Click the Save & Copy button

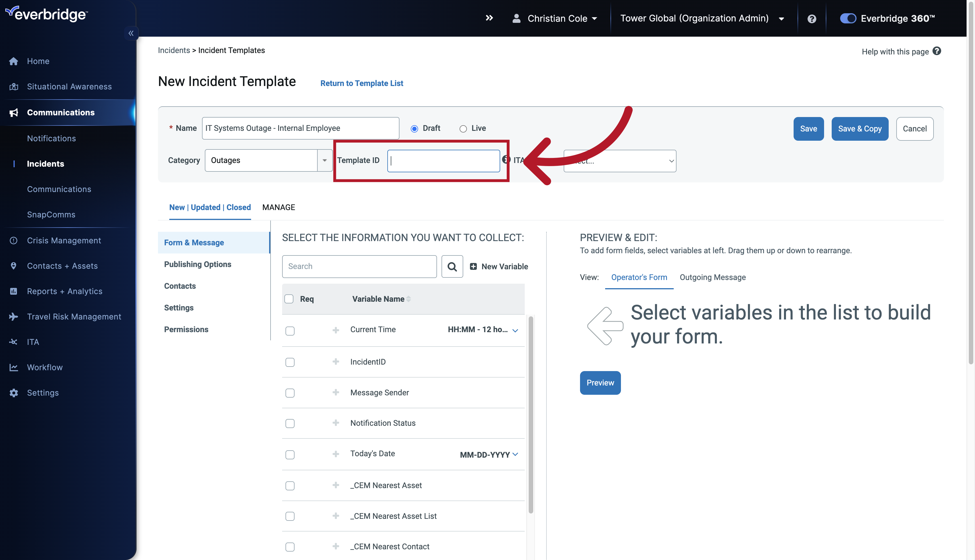tap(860, 129)
